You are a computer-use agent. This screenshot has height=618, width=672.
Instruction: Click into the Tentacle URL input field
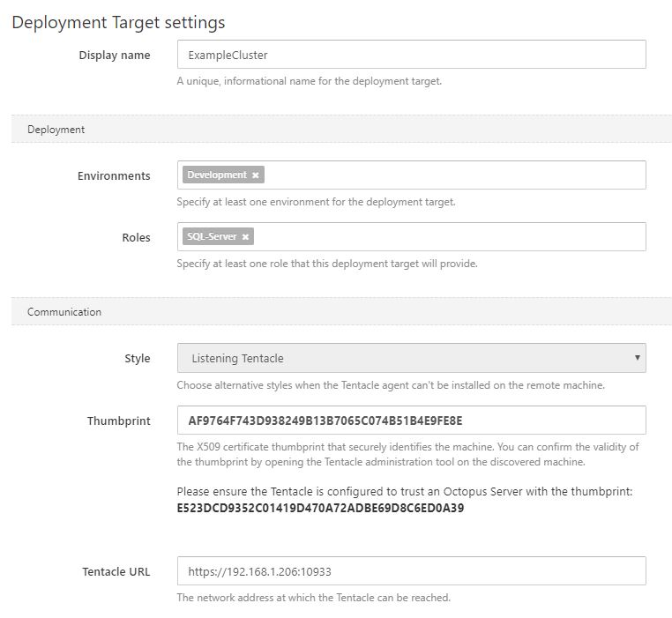[411, 571]
